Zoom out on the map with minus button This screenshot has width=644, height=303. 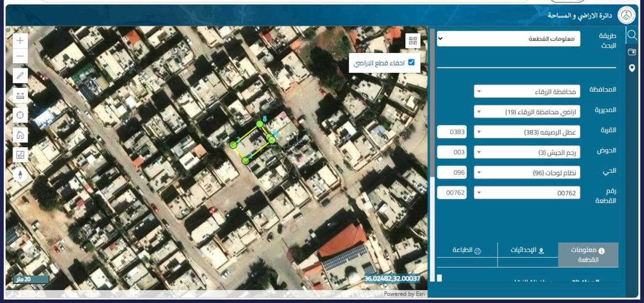coord(20,56)
